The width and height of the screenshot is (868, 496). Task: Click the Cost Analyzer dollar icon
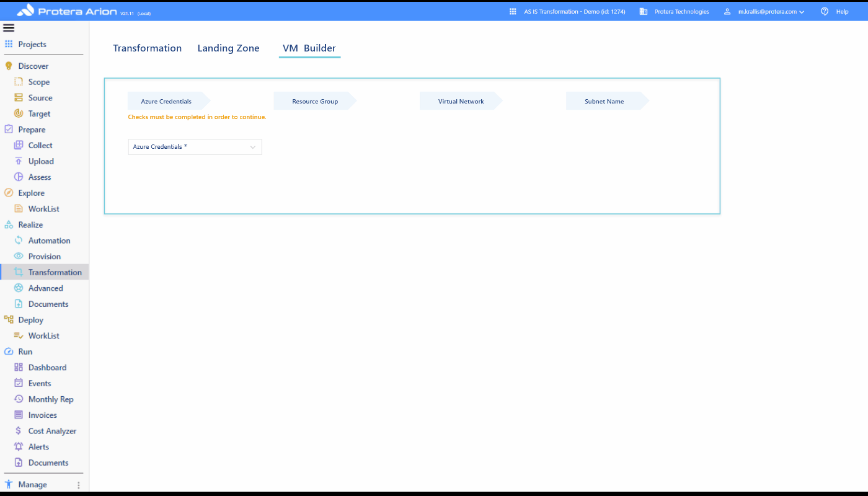pos(19,431)
